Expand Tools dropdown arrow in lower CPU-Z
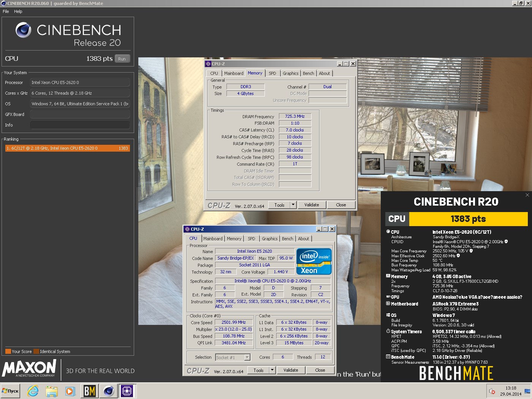The image size is (532, 399). (272, 370)
